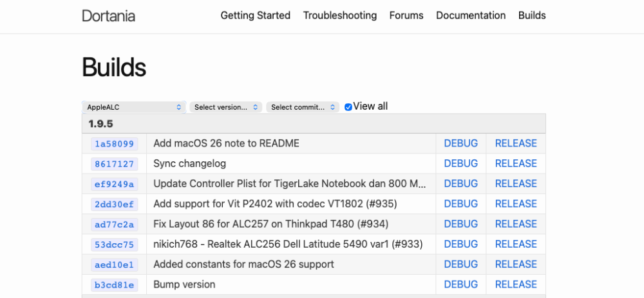Open the Troubleshooting nav item
The width and height of the screenshot is (644, 298).
coord(340,15)
